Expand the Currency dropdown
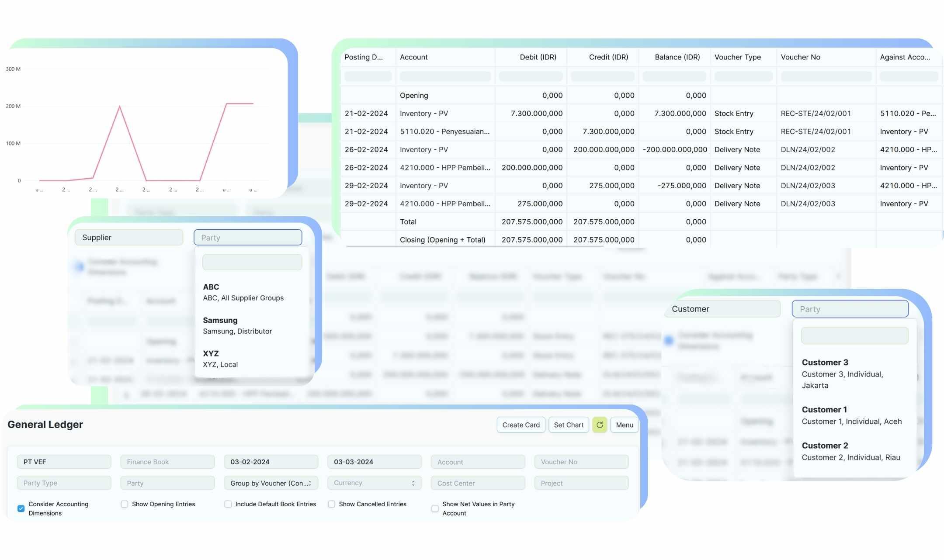944x560 pixels. 374,483
